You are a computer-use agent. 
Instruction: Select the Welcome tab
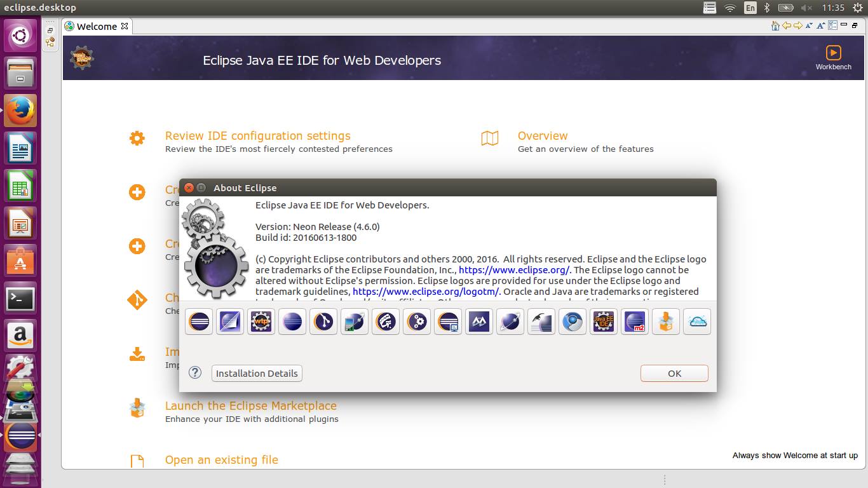(x=97, y=26)
